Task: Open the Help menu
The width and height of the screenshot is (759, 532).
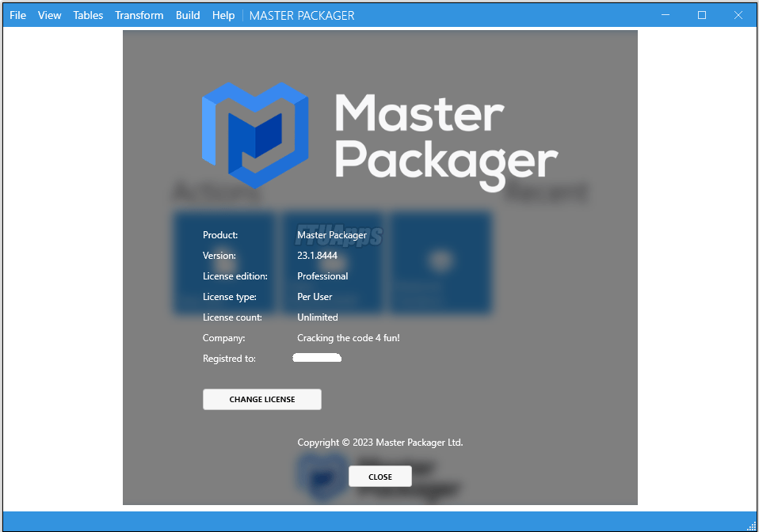Action: pyautogui.click(x=223, y=16)
